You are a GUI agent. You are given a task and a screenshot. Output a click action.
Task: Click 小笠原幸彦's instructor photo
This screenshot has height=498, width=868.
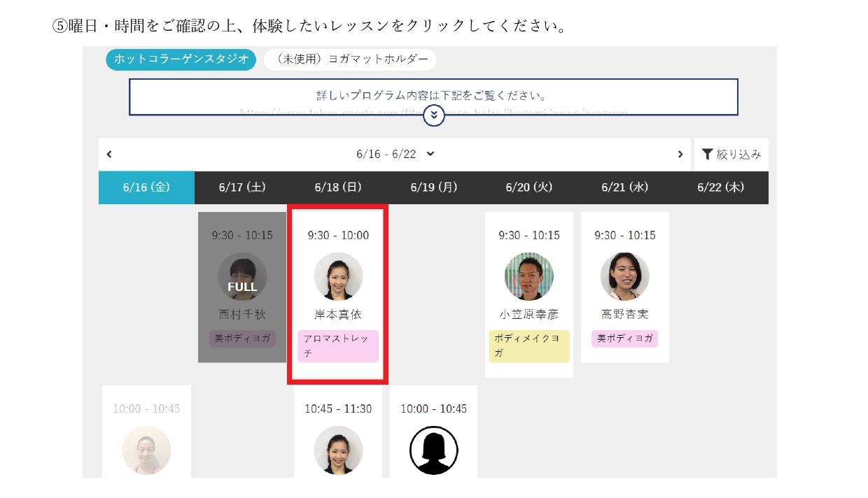[529, 276]
